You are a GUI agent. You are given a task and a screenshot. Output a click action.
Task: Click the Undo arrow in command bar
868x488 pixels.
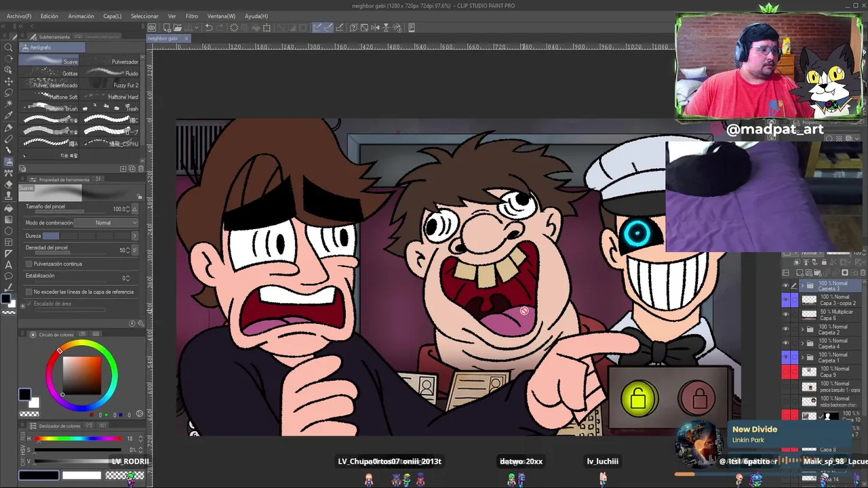[209, 28]
